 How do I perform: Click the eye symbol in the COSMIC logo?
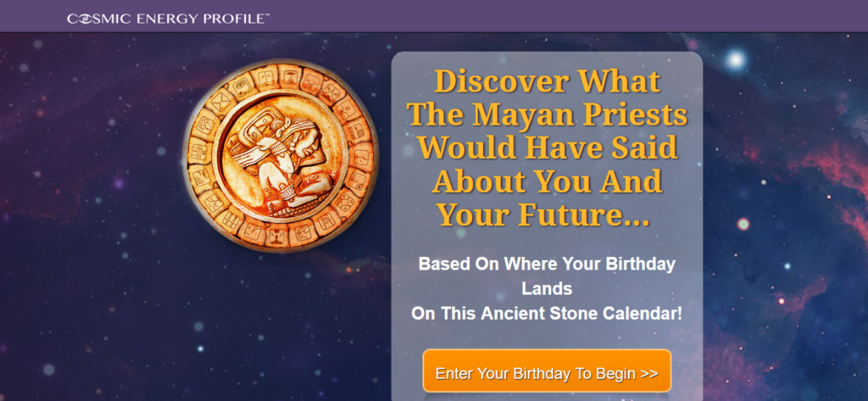[86, 18]
